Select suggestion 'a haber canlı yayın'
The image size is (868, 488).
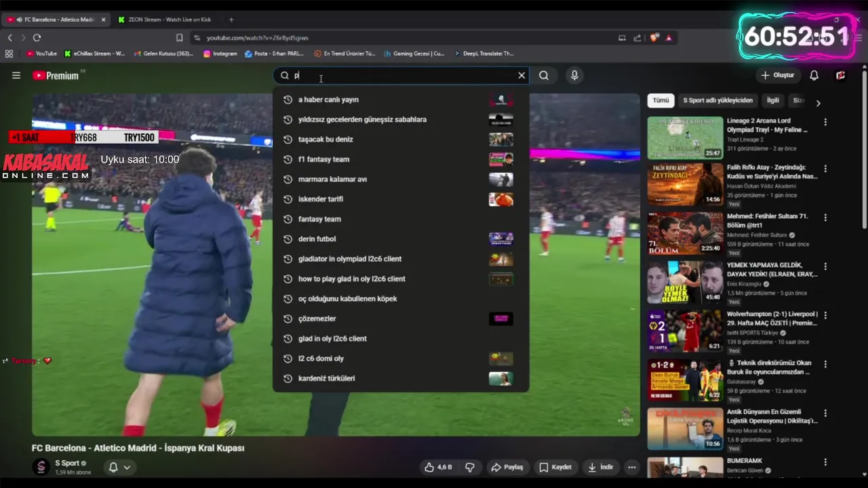(x=400, y=100)
